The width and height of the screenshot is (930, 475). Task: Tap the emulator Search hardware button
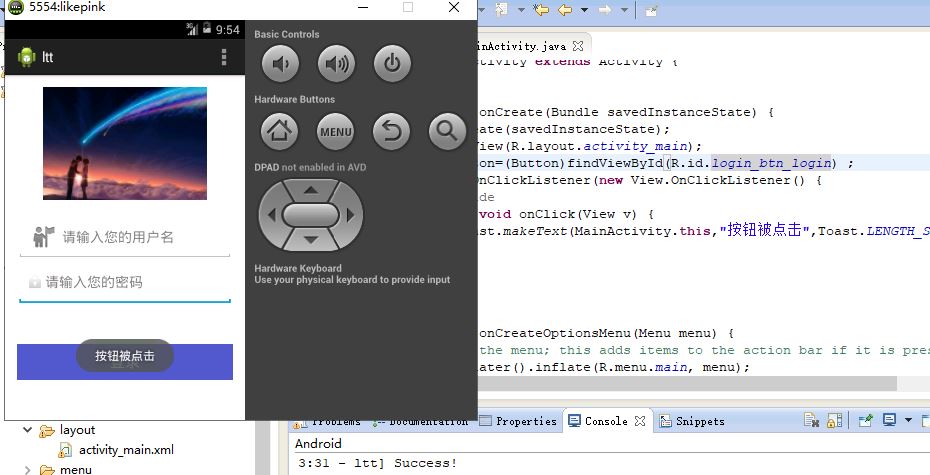tap(447, 131)
